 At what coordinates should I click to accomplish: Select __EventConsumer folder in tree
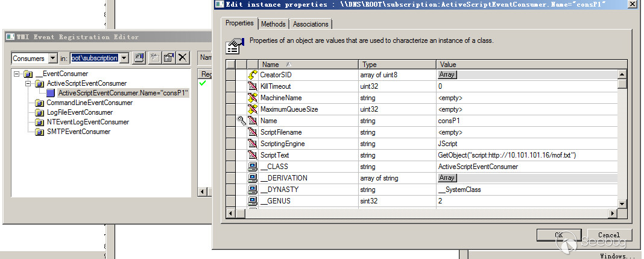coord(62,74)
